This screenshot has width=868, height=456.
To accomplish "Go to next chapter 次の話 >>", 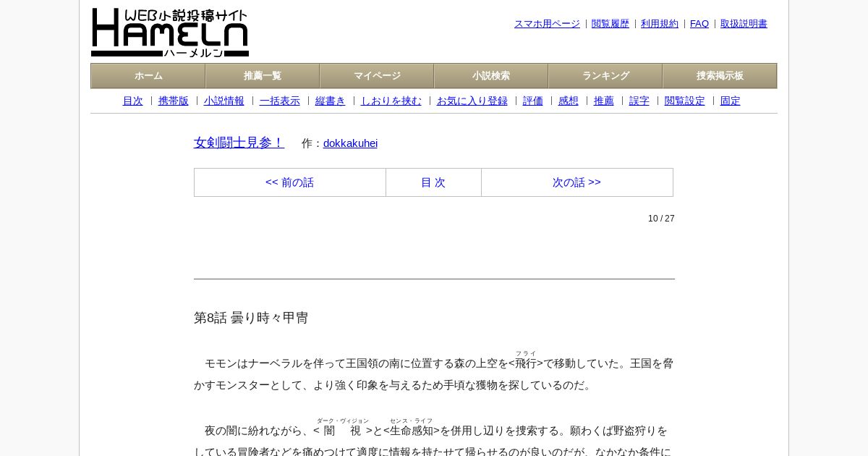I will pyautogui.click(x=576, y=182).
